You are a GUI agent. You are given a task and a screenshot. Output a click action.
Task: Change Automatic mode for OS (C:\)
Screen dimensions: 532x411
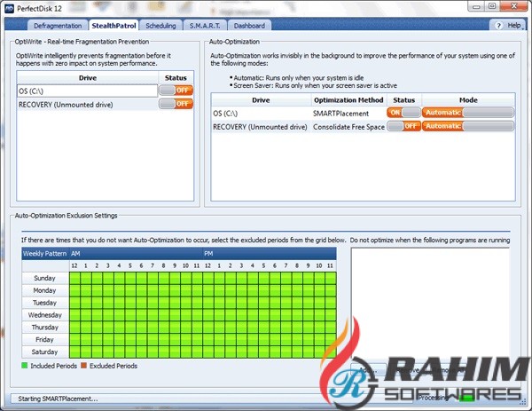(x=468, y=113)
